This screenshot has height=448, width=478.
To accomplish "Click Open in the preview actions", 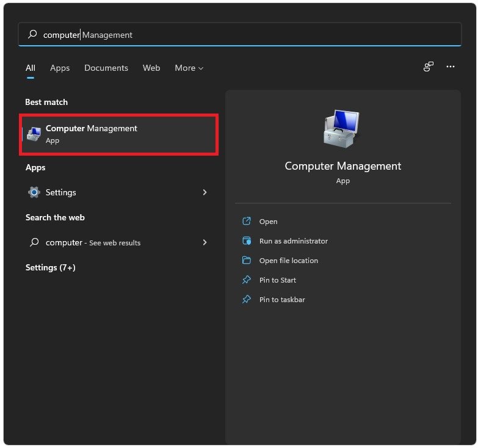I will [268, 222].
